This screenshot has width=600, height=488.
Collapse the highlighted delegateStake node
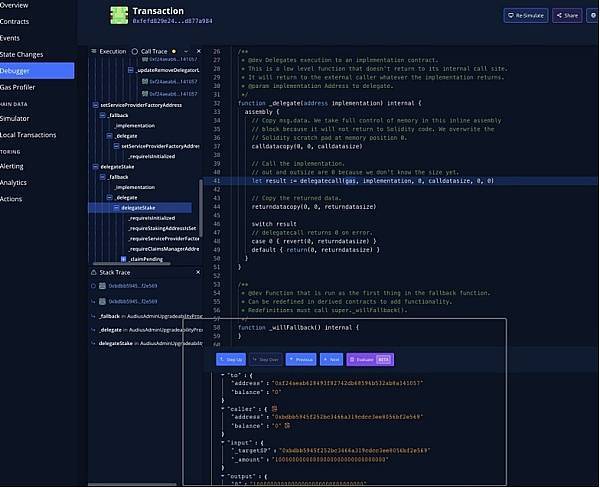(116, 208)
